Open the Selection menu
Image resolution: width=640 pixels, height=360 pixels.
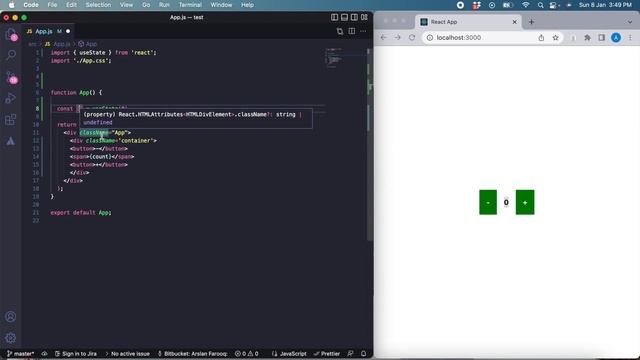pyautogui.click(x=98, y=5)
